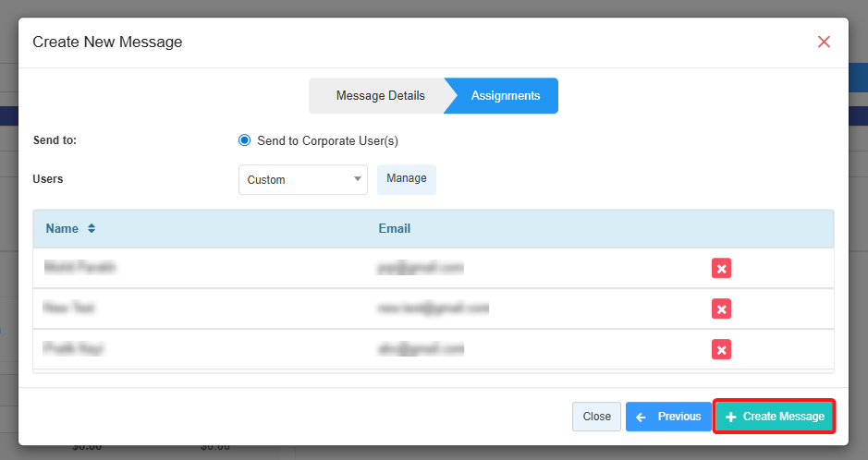Screen dimensions: 868x460
Task: Dismiss the dialog using the top-right red X
Action: coord(824,42)
